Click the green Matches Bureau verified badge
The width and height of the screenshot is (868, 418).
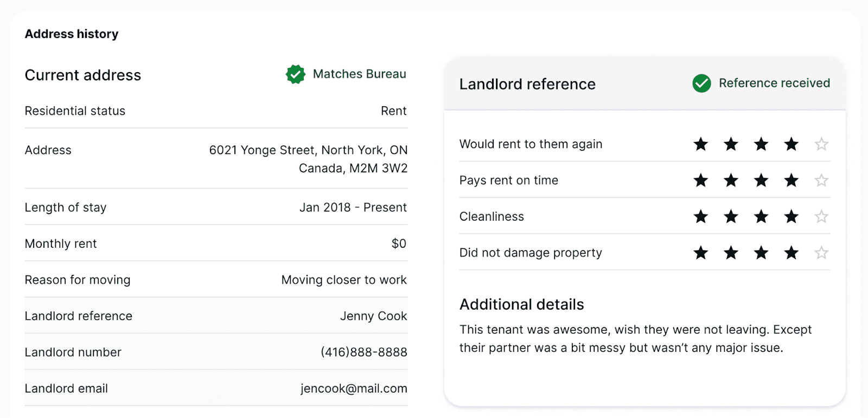pyautogui.click(x=296, y=74)
